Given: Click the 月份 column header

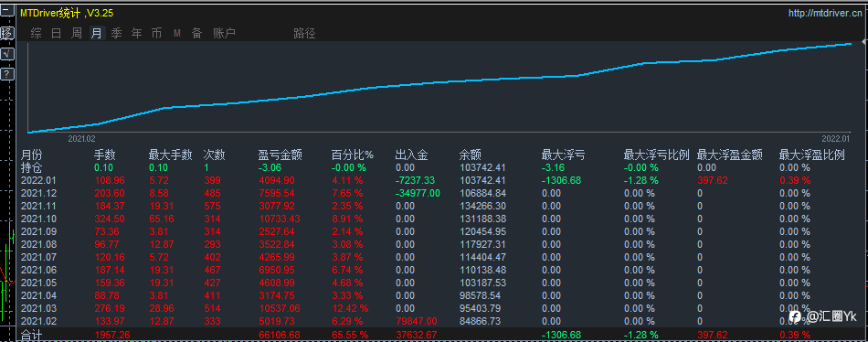Looking at the screenshot, I should click(32, 155).
